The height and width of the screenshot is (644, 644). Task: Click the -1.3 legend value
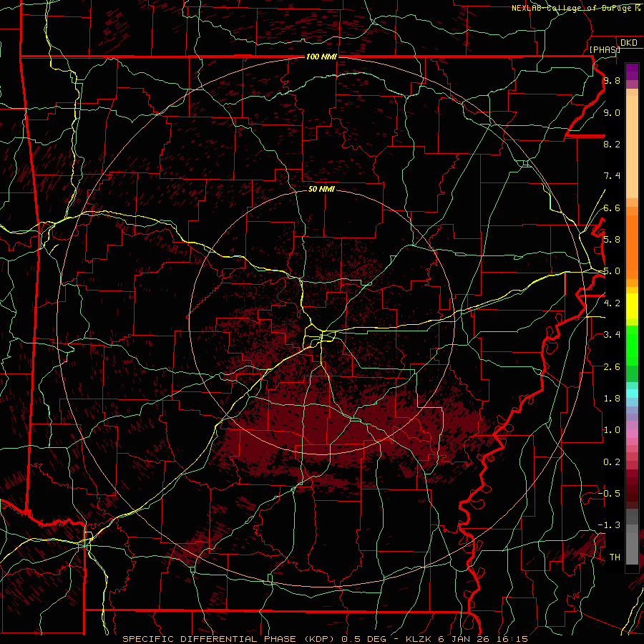(609, 525)
